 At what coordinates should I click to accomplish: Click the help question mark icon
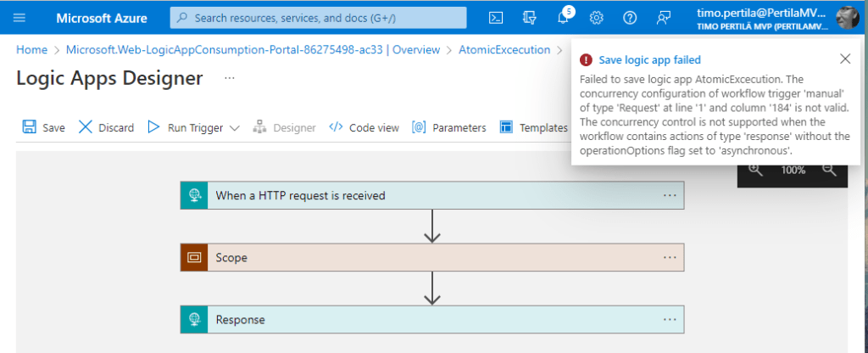coord(630,18)
